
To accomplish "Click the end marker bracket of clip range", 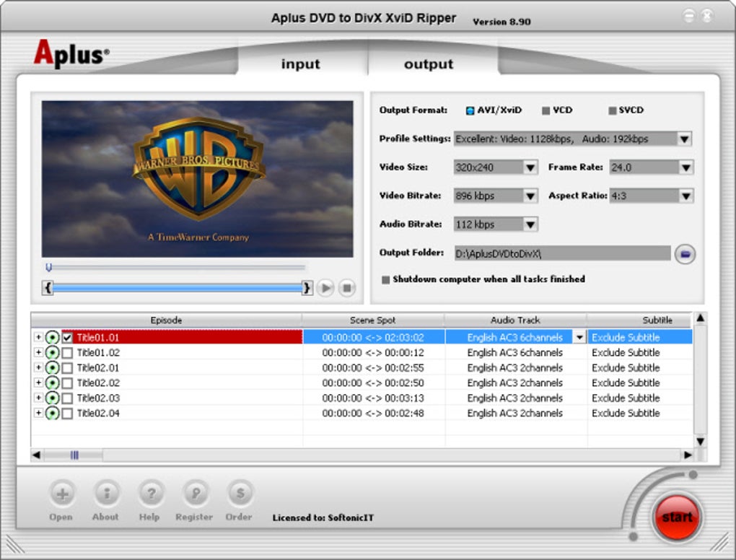I will 307,287.
